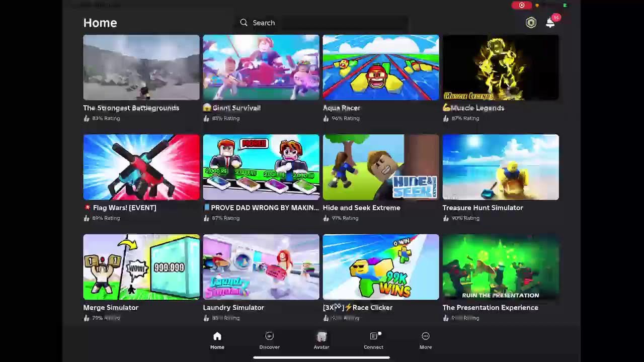
Task: Open the Merge Simulator thumbnail
Action: pyautogui.click(x=141, y=267)
